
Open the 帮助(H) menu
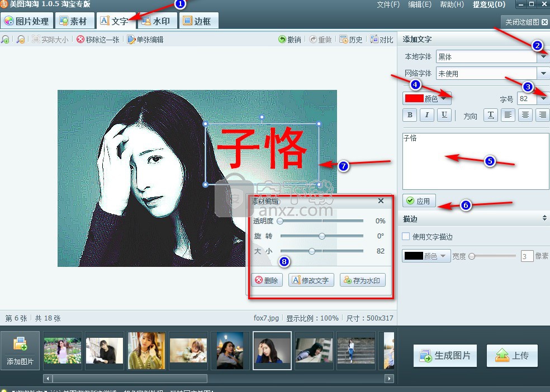(x=452, y=4)
